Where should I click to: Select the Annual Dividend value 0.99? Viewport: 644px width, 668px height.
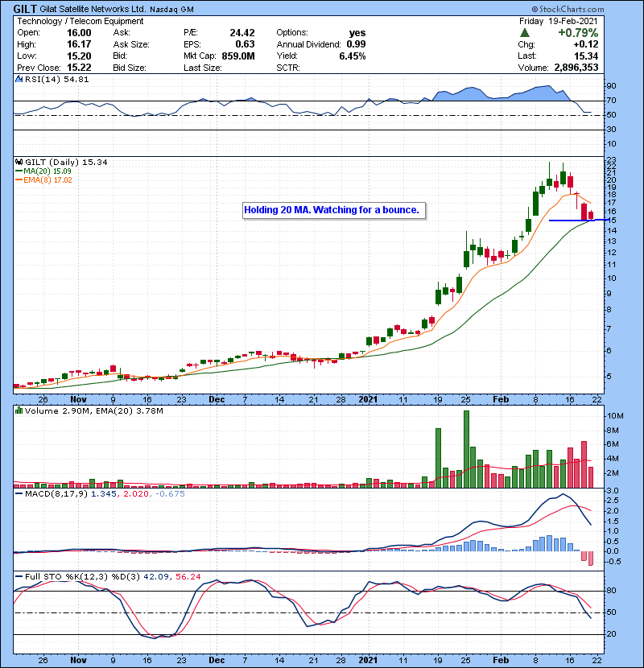[356, 44]
